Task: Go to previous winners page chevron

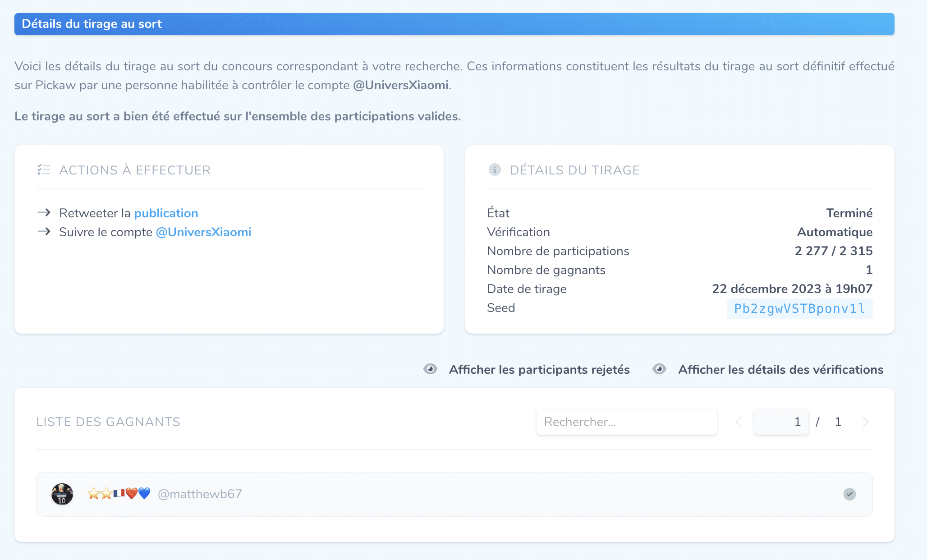Action: pyautogui.click(x=739, y=422)
